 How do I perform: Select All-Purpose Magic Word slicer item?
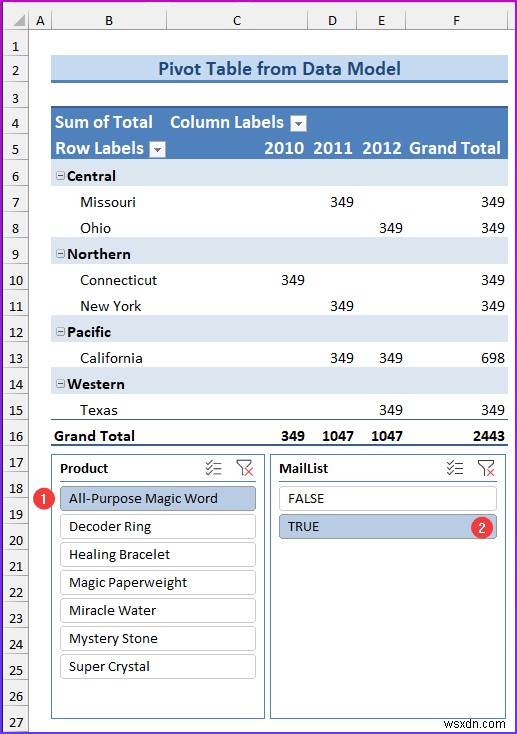pyautogui.click(x=158, y=499)
